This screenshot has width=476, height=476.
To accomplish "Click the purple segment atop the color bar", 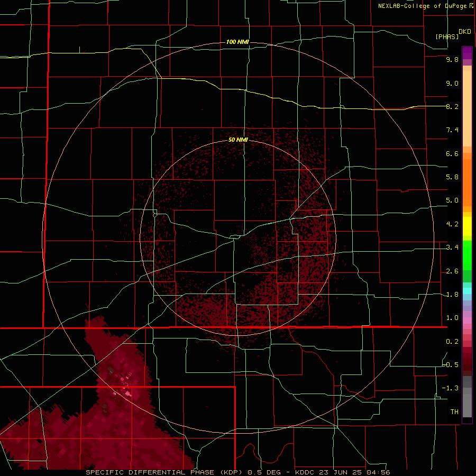I will [467, 53].
